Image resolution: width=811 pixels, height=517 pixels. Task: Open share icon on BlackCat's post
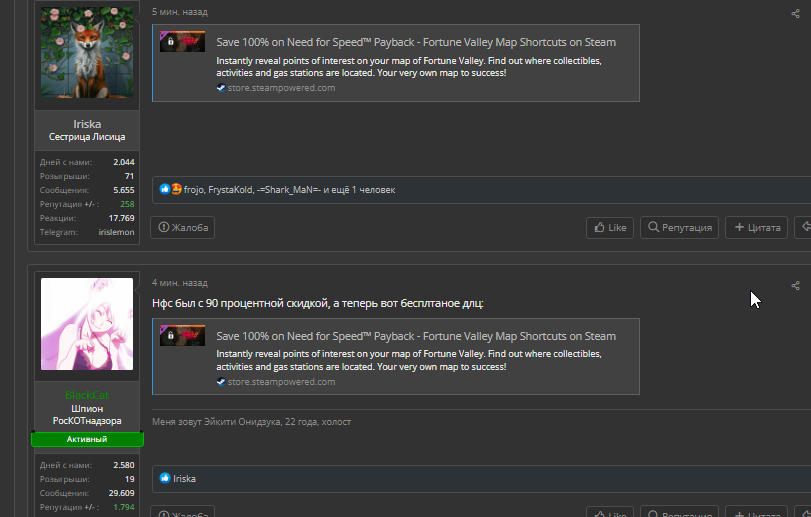[795, 285]
